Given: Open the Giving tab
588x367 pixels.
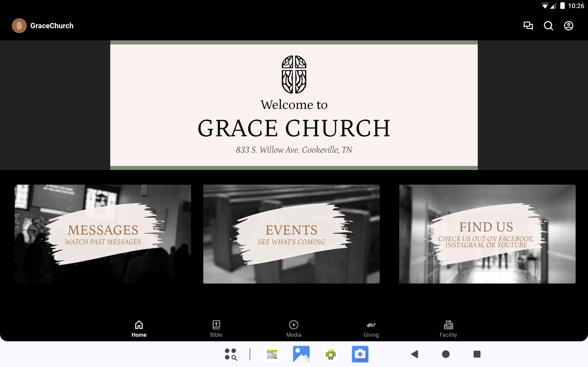Looking at the screenshot, I should click(371, 329).
